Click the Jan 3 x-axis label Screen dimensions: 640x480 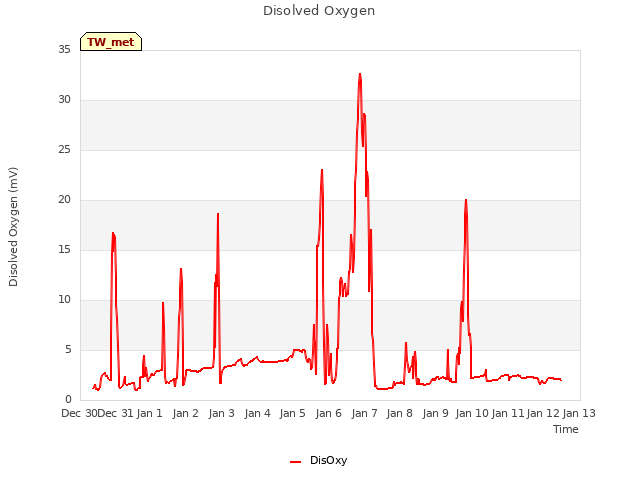click(221, 413)
